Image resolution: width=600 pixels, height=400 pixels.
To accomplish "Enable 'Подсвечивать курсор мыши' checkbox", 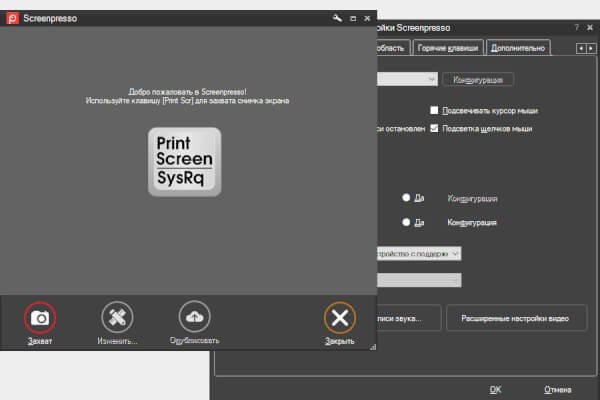I will click(x=434, y=110).
